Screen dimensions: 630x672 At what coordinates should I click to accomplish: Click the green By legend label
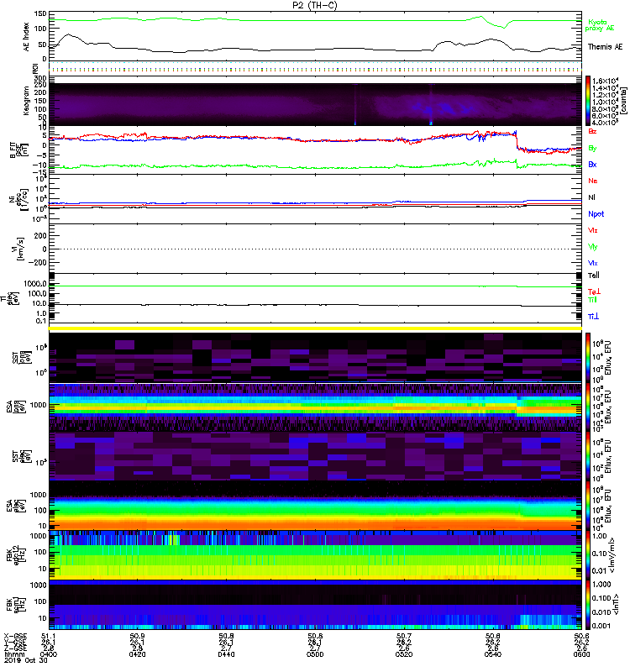coord(592,149)
